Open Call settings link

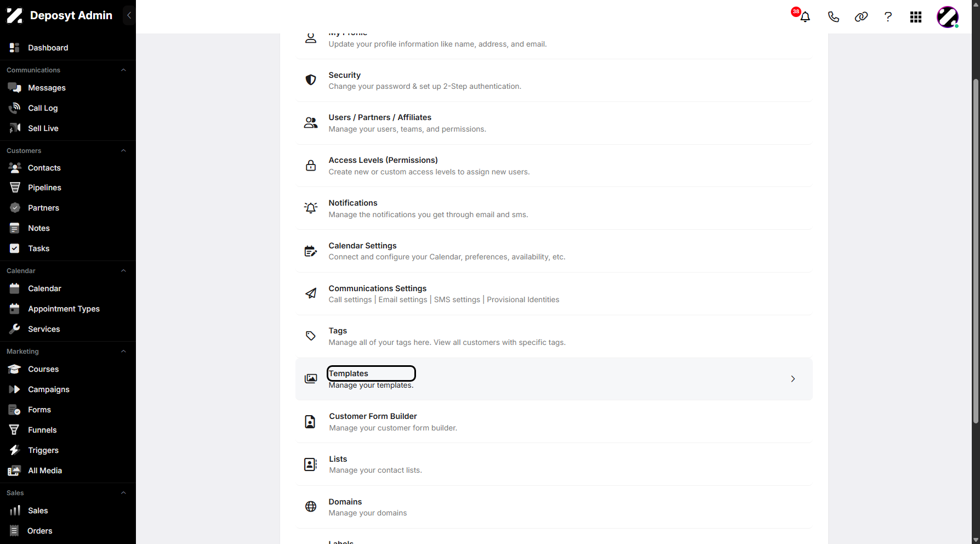350,299
